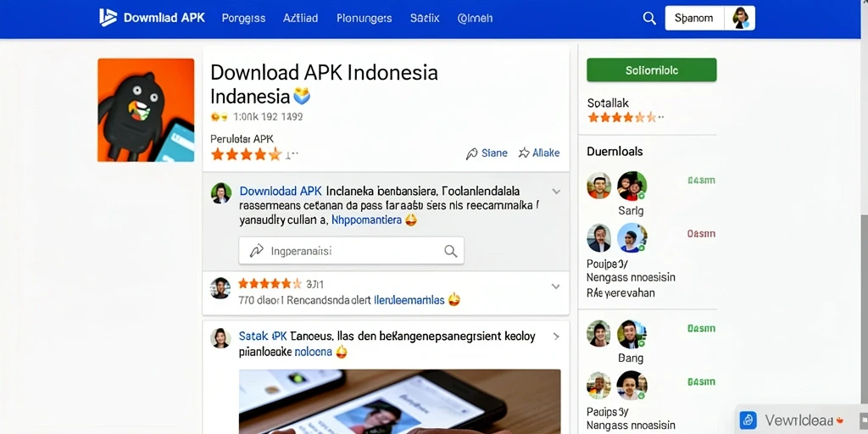This screenshot has width=868, height=434.
Task: Click the Downlliad APK logo icon
Action: pyautogui.click(x=108, y=17)
